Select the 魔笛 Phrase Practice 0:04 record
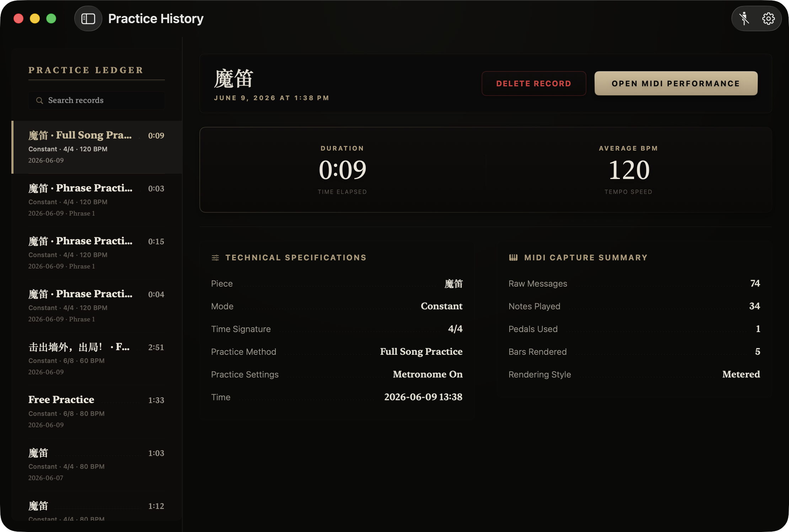The height and width of the screenshot is (532, 789). tap(97, 306)
